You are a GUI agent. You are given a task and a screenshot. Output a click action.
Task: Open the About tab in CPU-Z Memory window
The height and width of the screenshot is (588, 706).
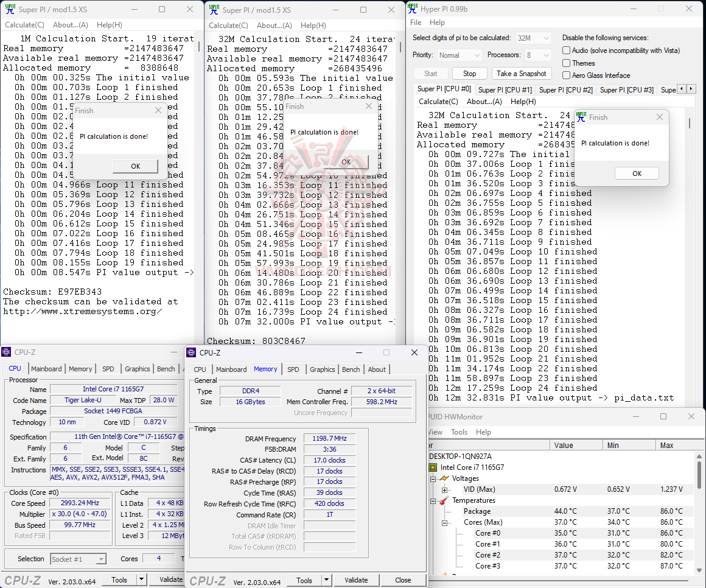tap(376, 369)
